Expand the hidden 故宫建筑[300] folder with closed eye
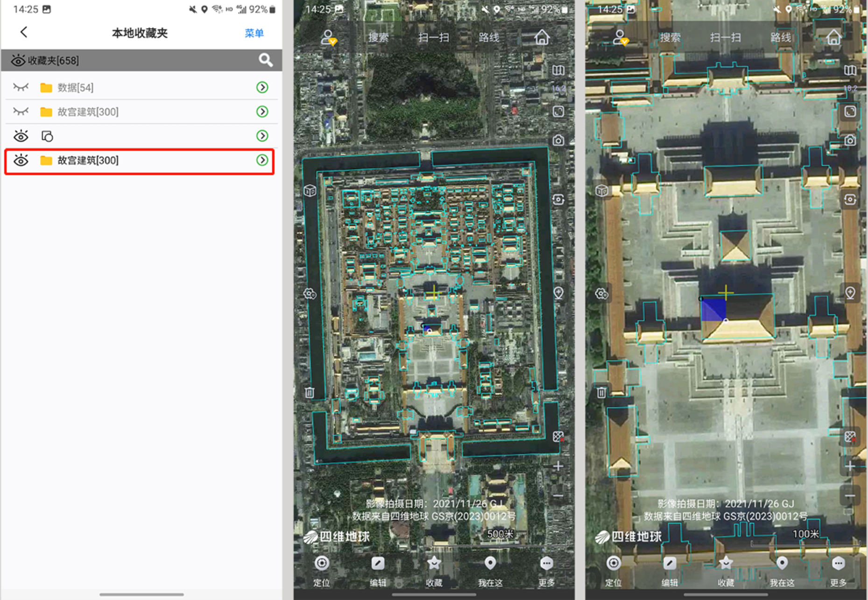The width and height of the screenshot is (868, 600). [262, 112]
